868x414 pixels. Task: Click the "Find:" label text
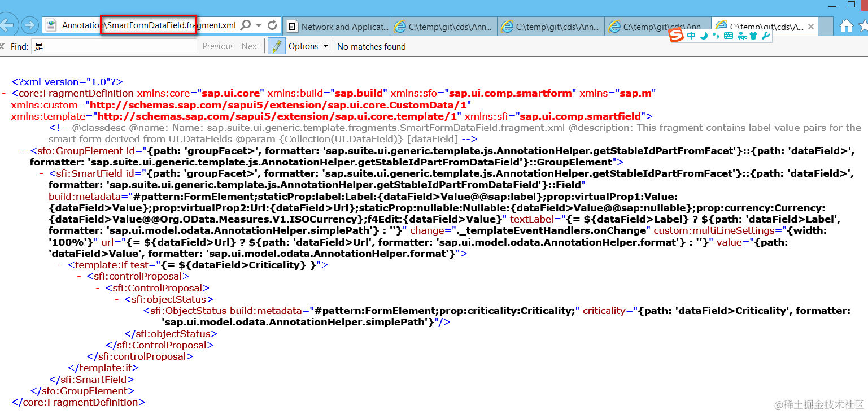click(19, 46)
